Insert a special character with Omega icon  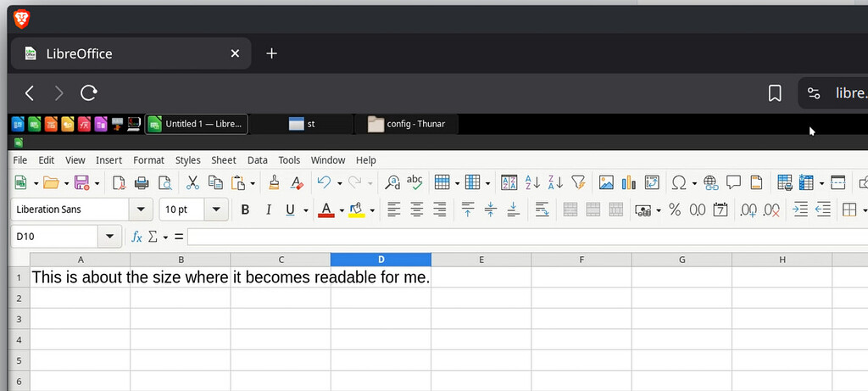[x=678, y=182]
